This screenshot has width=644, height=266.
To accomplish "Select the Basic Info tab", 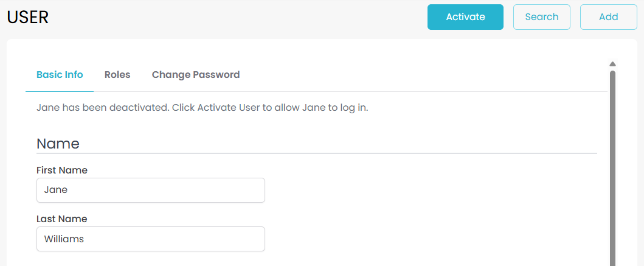I will coord(60,75).
